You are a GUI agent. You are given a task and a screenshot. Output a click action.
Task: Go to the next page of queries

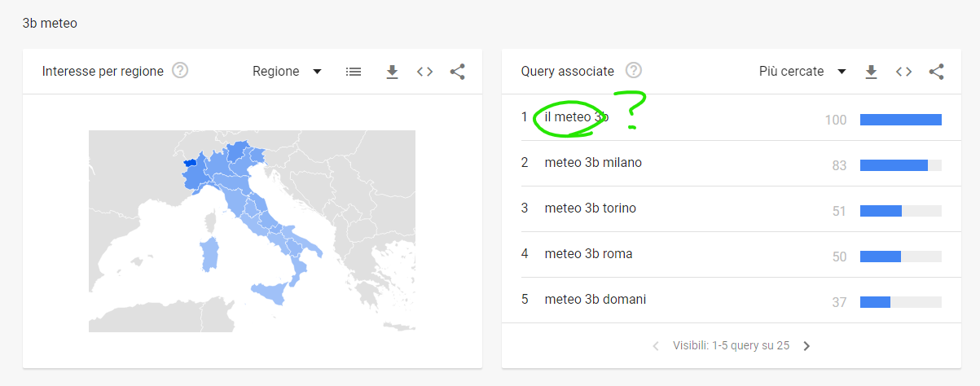[806, 346]
